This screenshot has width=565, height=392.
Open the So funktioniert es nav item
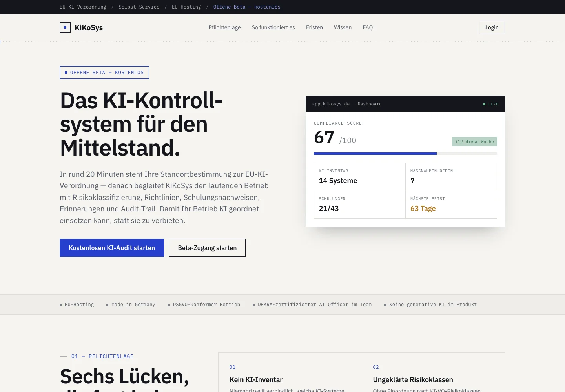coord(273,27)
